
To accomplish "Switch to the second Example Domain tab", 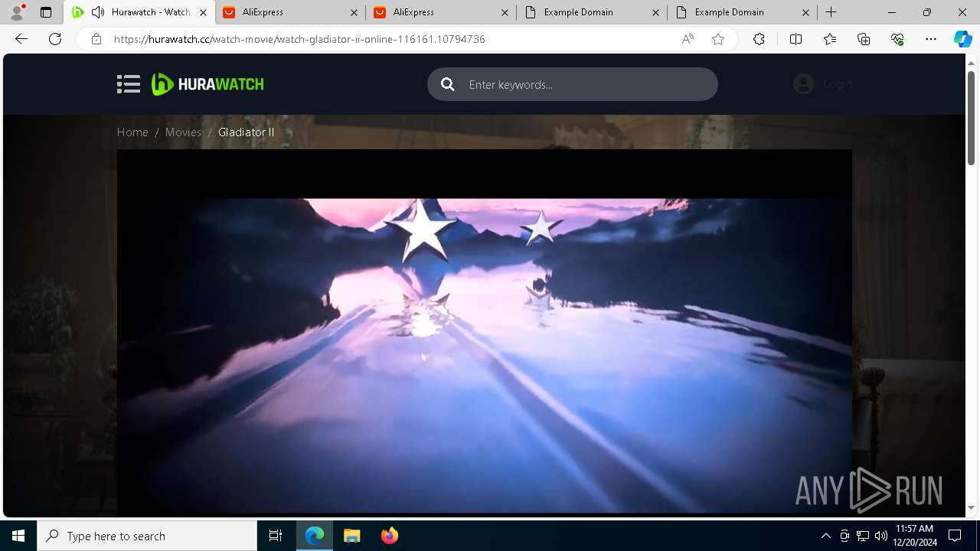I will pyautogui.click(x=743, y=12).
